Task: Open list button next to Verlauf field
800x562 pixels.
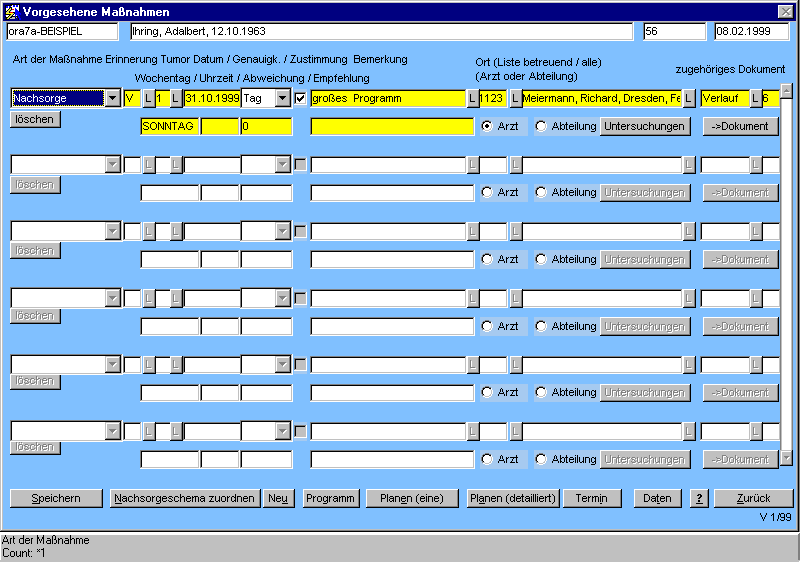Action: point(756,98)
